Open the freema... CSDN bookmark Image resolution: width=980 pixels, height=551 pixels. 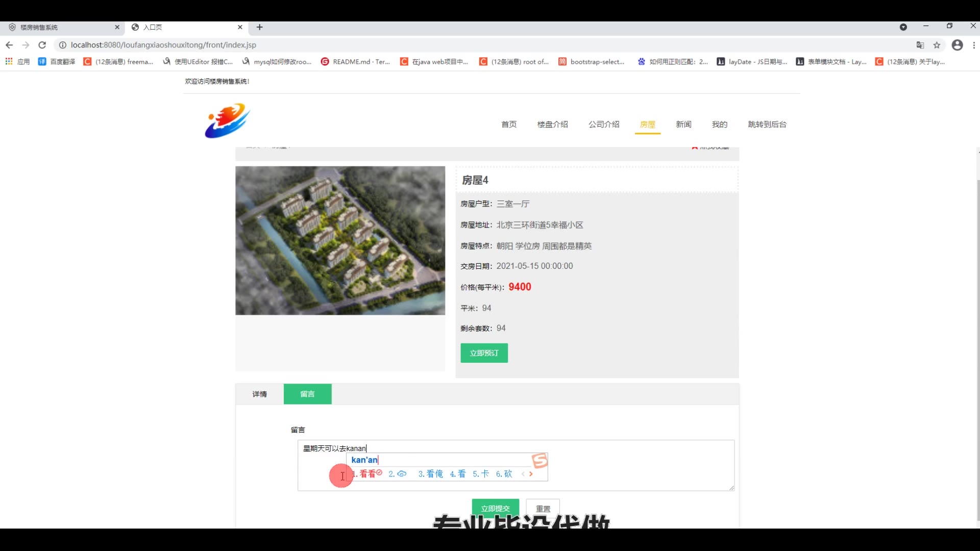118,62
